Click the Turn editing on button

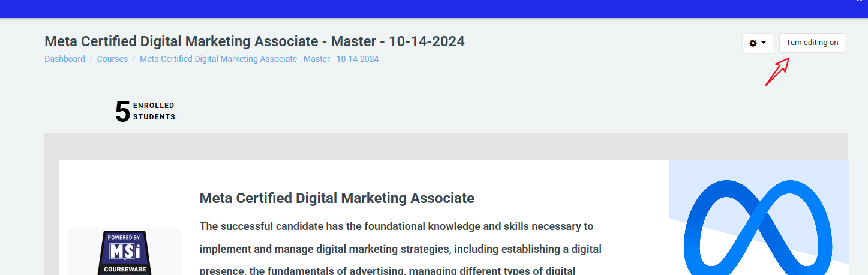point(812,43)
